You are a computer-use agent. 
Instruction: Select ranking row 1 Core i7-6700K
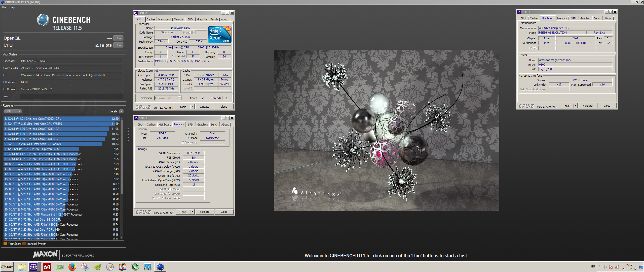[x=61, y=119]
